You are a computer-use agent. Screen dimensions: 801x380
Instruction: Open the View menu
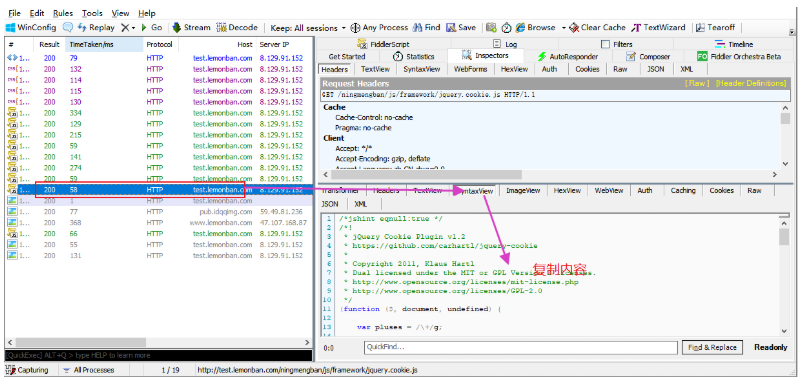(x=120, y=13)
